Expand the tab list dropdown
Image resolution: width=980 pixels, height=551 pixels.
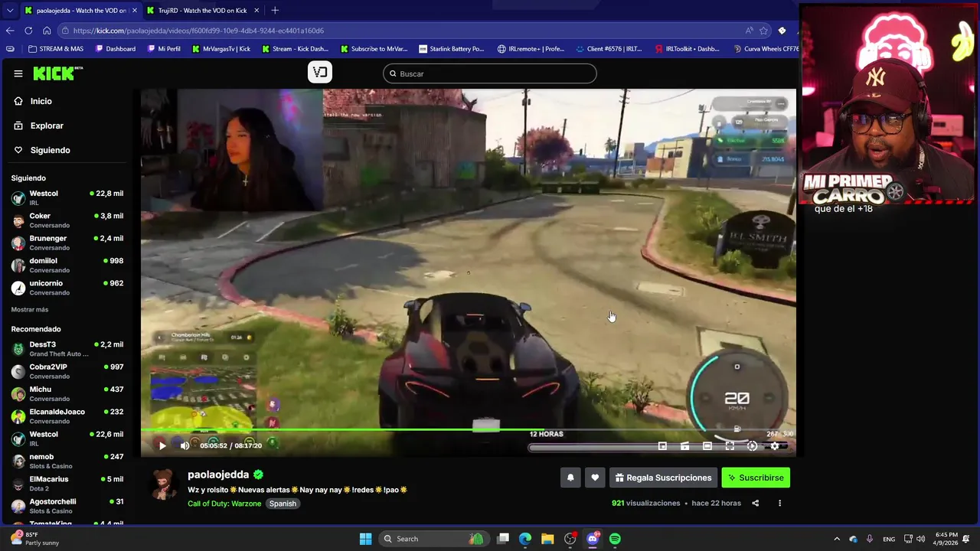point(10,11)
